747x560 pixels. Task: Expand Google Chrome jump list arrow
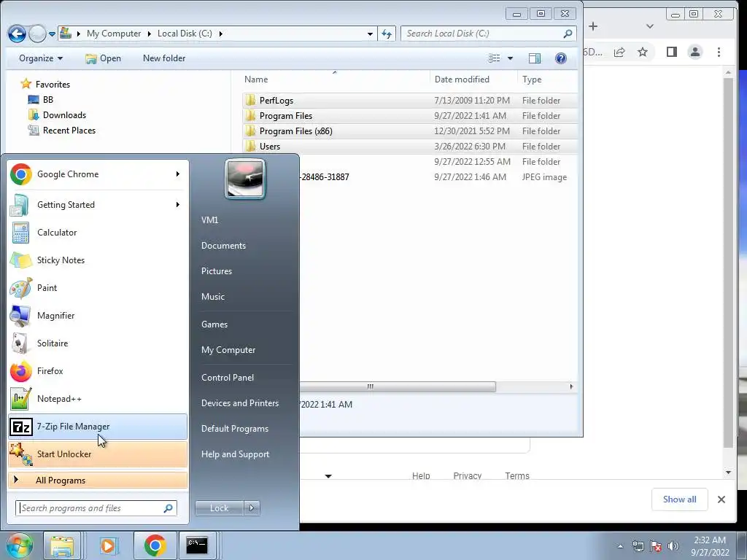178,174
